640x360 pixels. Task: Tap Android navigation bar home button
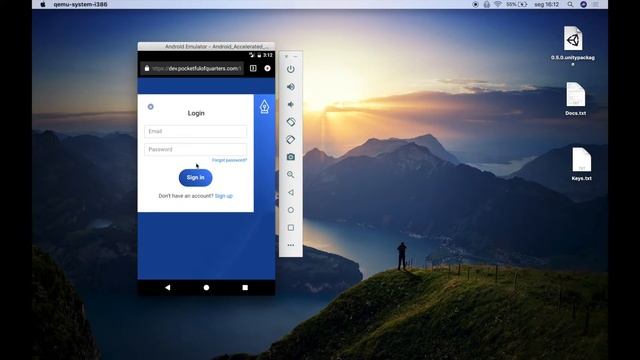tap(206, 287)
